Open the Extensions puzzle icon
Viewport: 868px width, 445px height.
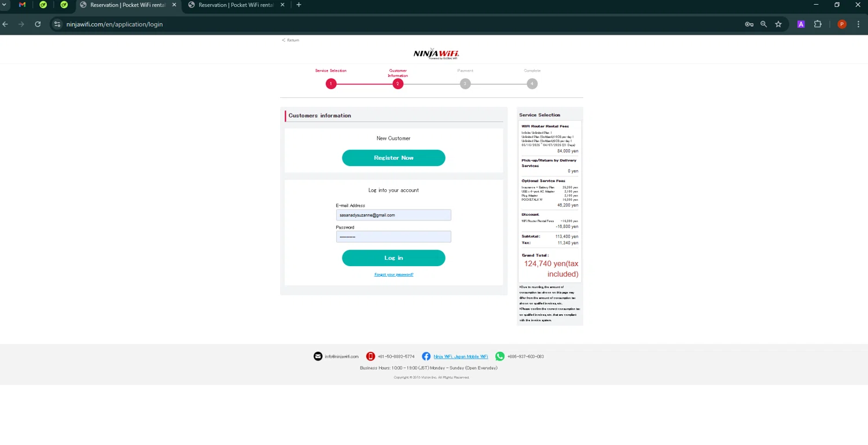818,24
